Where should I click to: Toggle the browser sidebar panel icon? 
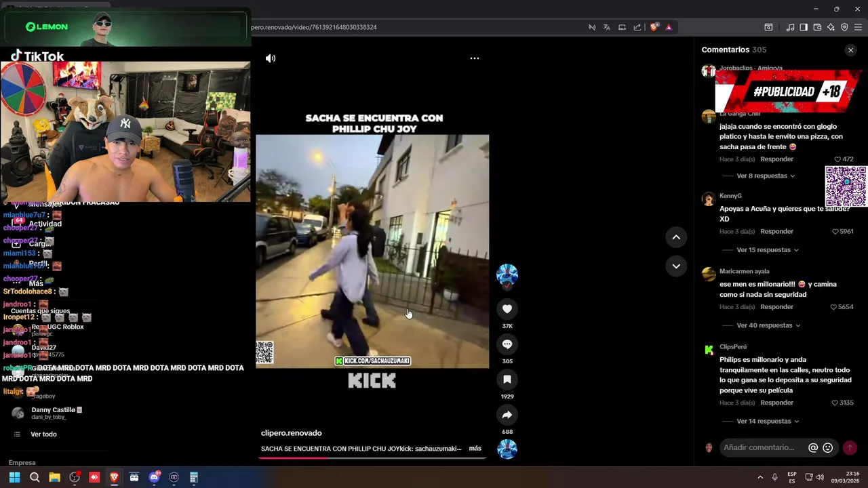pos(804,27)
